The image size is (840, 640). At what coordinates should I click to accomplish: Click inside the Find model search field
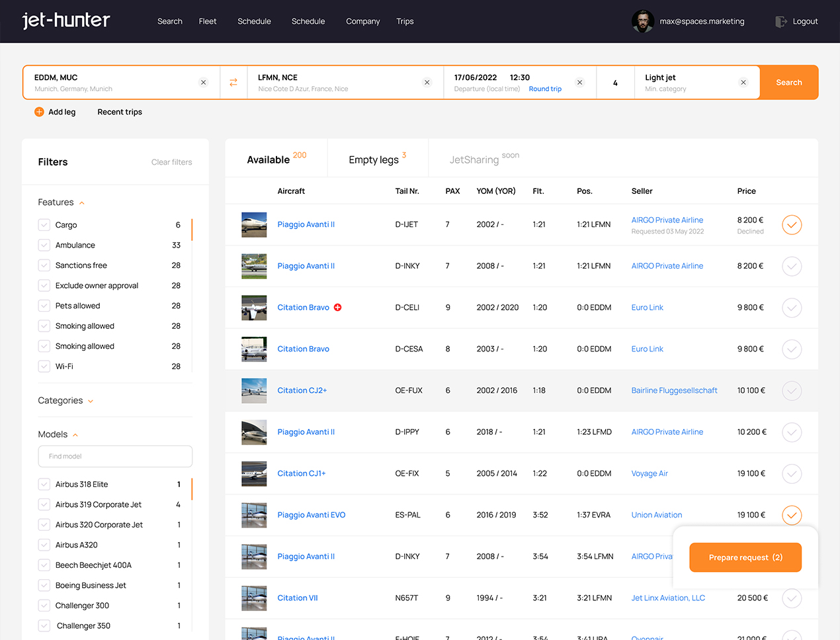[x=115, y=456]
